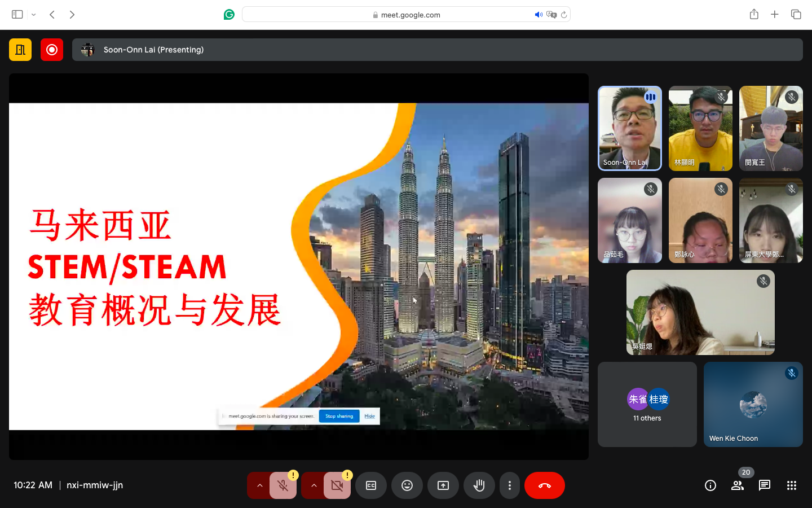812x508 pixels.
Task: Click the present screen icon
Action: click(x=443, y=485)
